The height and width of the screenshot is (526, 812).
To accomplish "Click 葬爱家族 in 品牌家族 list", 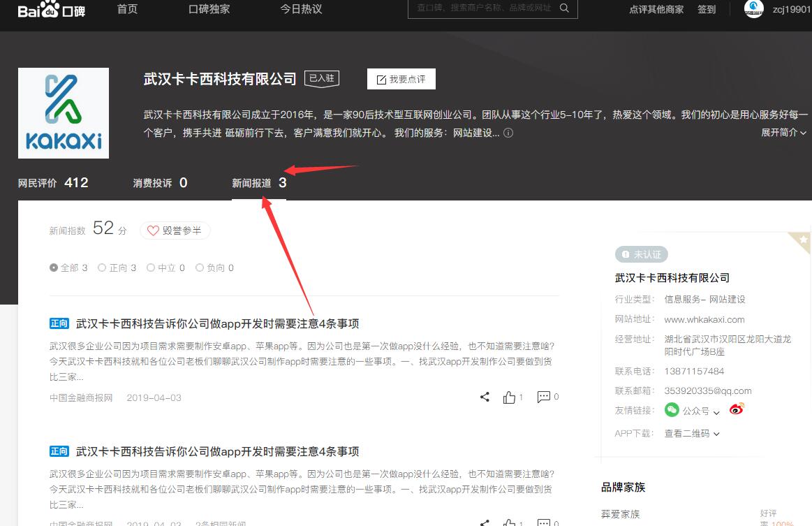I will tap(621, 514).
